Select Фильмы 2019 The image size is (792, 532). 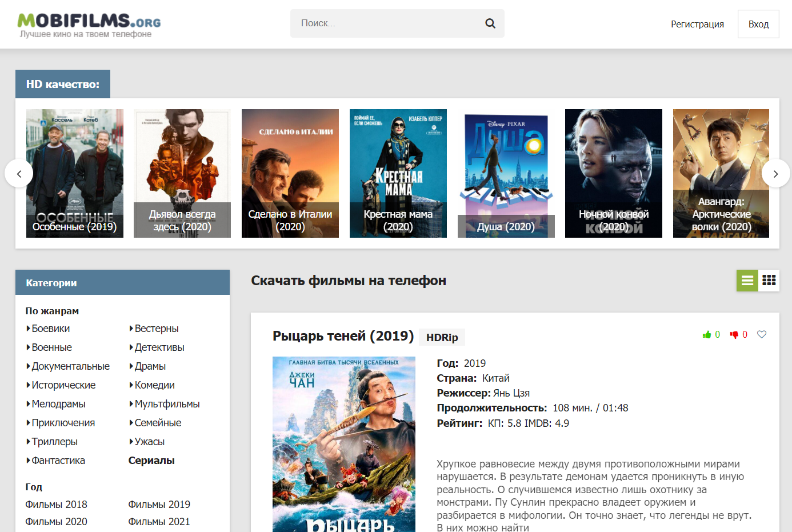point(159,505)
